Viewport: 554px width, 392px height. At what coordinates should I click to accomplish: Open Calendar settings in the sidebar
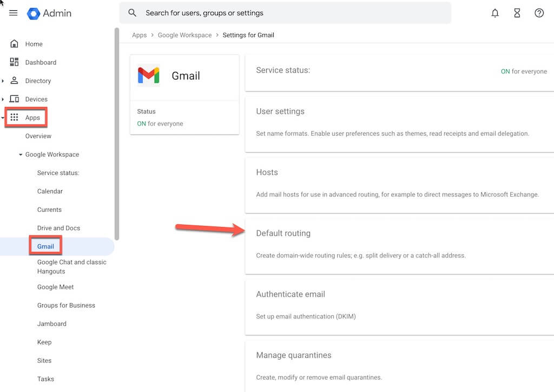[50, 191]
